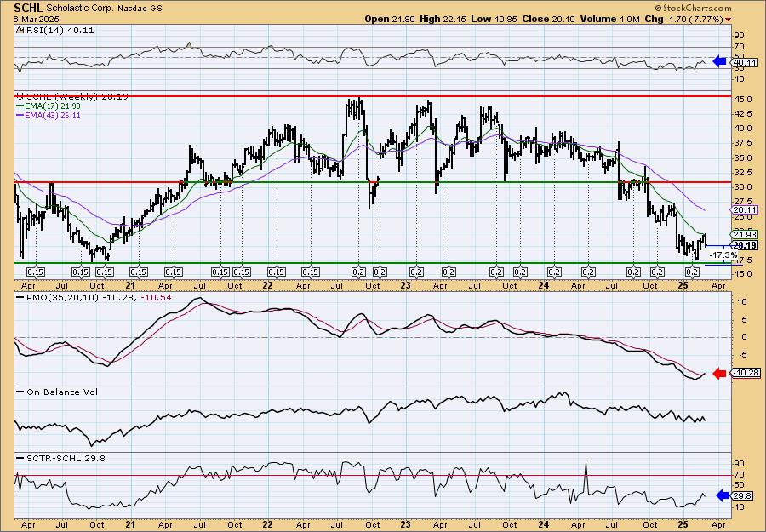Click the EMA(17) 21.93 legend text
766x532 pixels.
[52, 106]
